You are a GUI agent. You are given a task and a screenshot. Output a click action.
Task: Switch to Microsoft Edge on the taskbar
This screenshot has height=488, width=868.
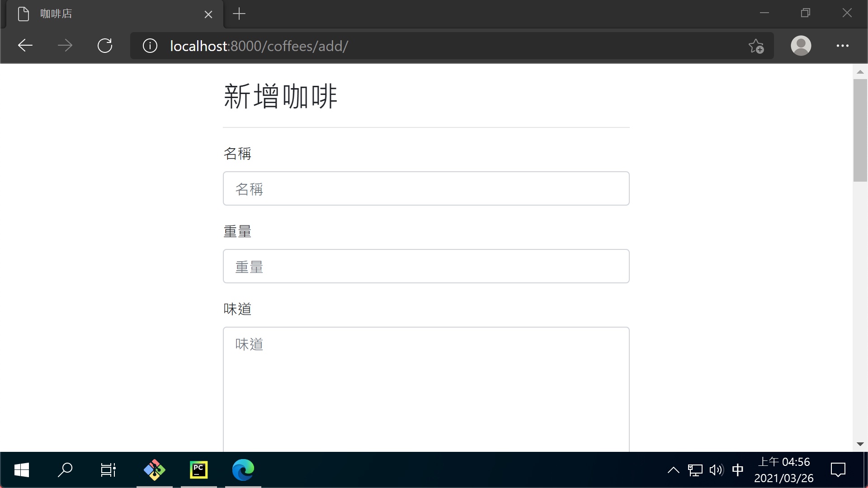tap(243, 470)
